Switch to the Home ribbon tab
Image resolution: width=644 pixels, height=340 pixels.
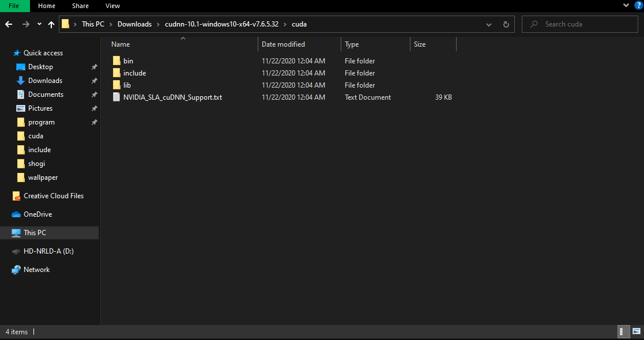(x=46, y=6)
